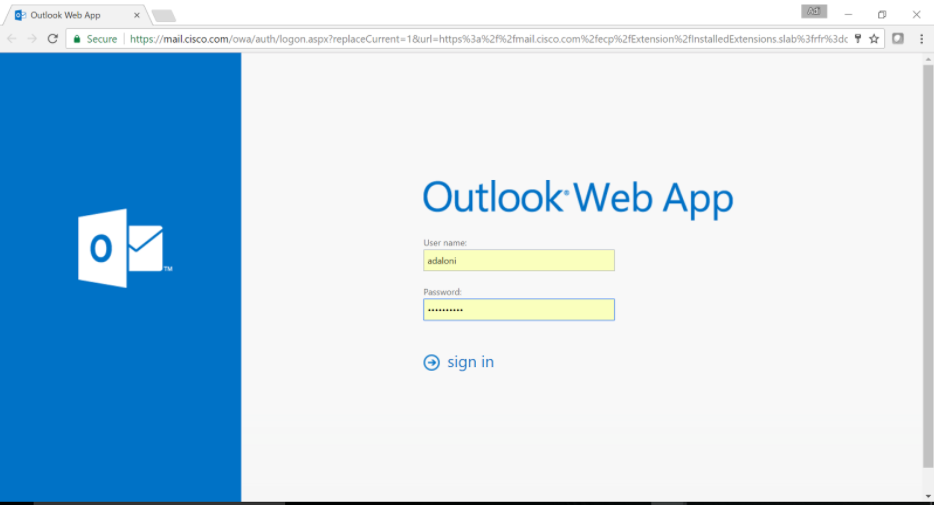
Task: Click the 'Password:' label
Action: [443, 292]
